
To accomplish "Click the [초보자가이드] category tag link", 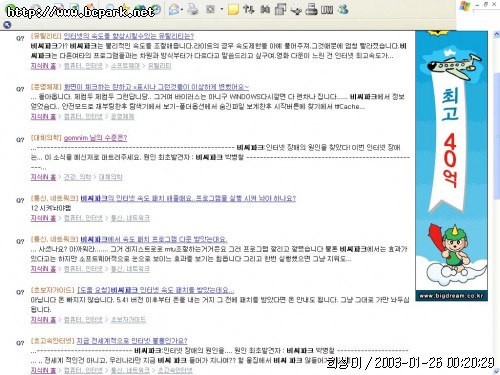I will [52, 290].
